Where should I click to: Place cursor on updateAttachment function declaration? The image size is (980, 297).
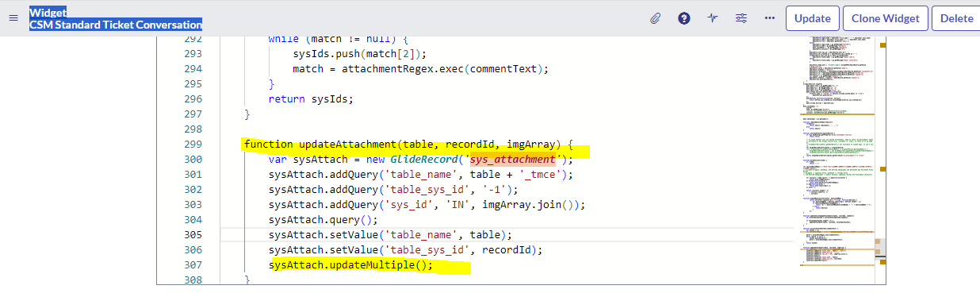pyautogui.click(x=408, y=145)
